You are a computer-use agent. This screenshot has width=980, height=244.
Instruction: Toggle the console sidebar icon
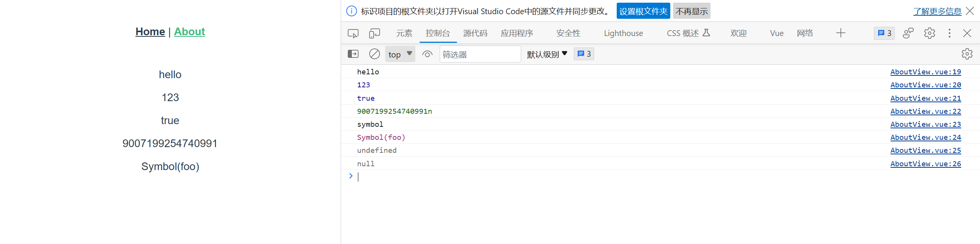pos(353,54)
